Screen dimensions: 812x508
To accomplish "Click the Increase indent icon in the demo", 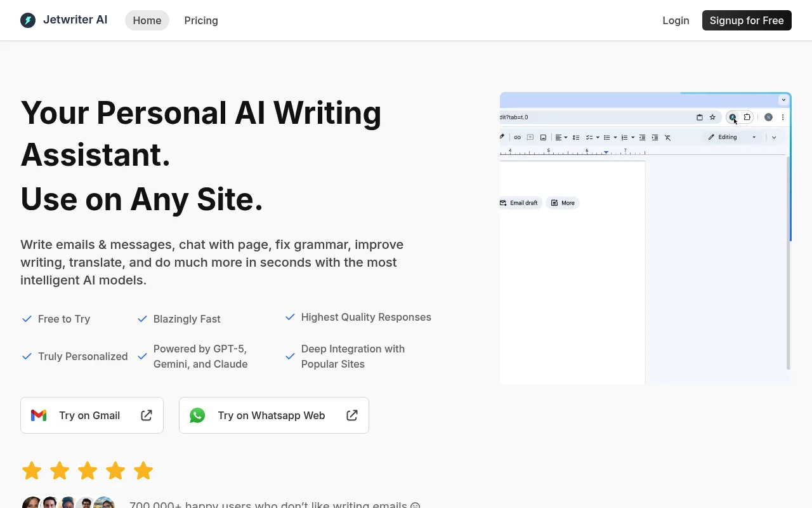I will coord(655,137).
